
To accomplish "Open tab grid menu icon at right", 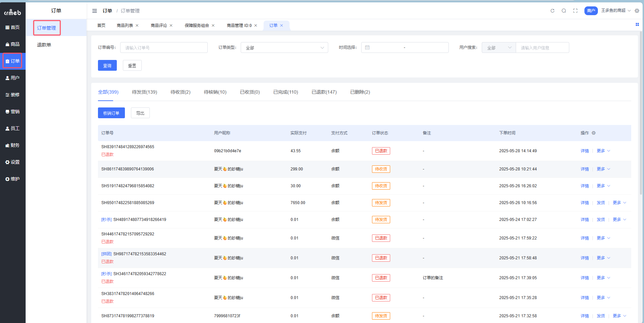I will 637,25.
